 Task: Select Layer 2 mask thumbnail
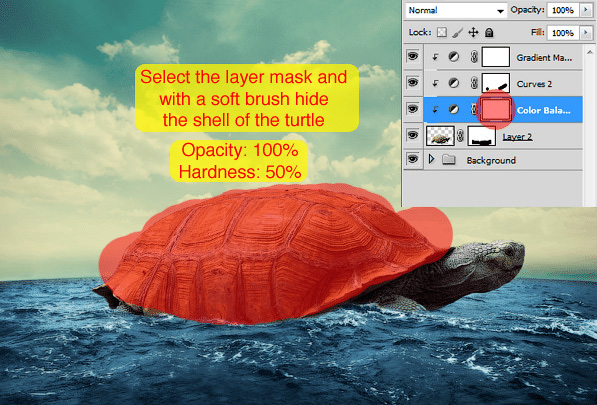(x=482, y=136)
